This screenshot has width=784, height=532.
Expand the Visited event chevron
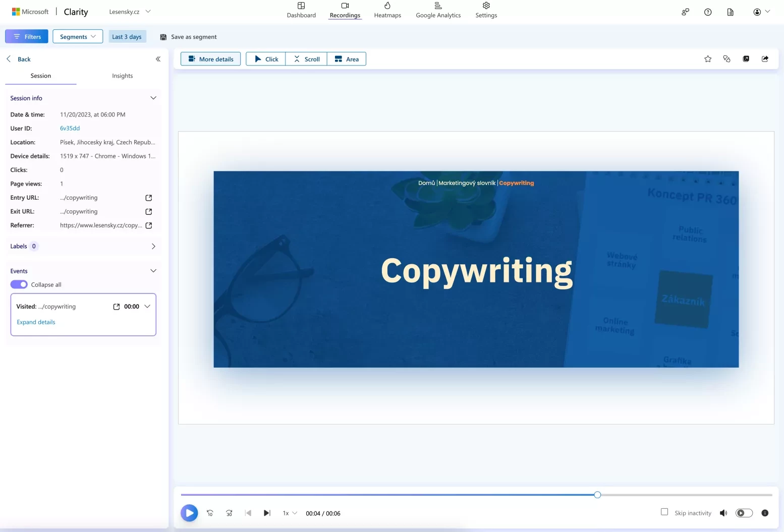coord(147,307)
